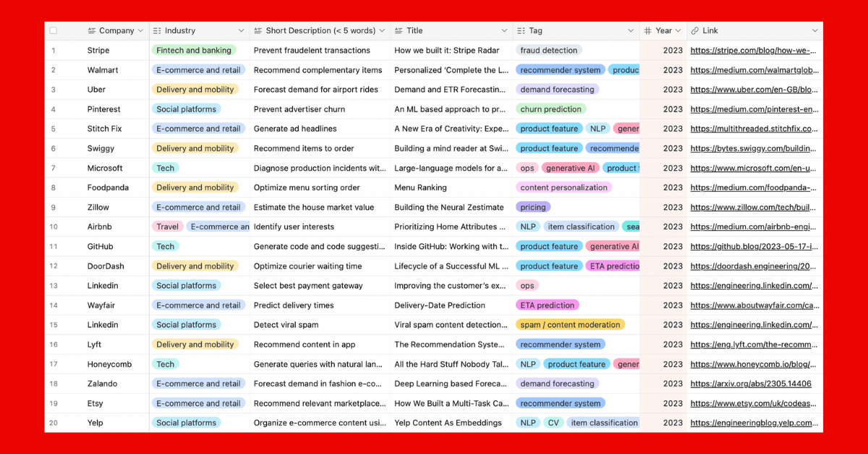Click the Title column's field icon
Image resolution: width=868 pixels, height=454 pixels.
pyautogui.click(x=397, y=30)
